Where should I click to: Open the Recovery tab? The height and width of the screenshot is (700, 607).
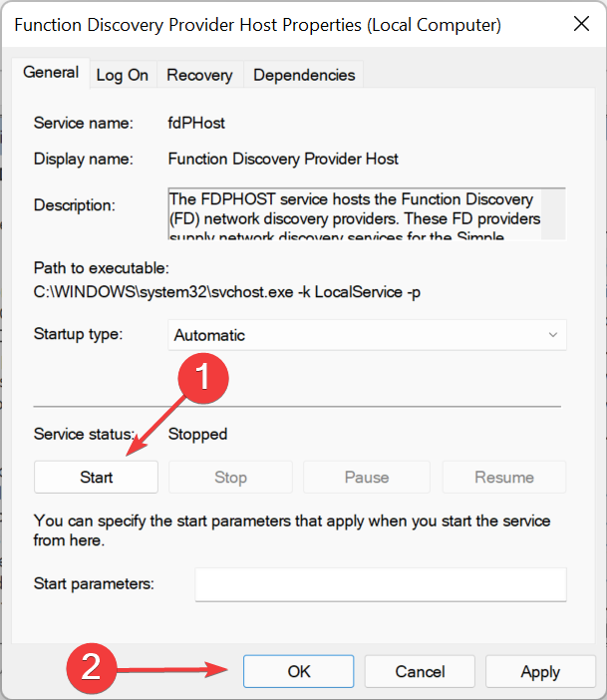pos(199,75)
